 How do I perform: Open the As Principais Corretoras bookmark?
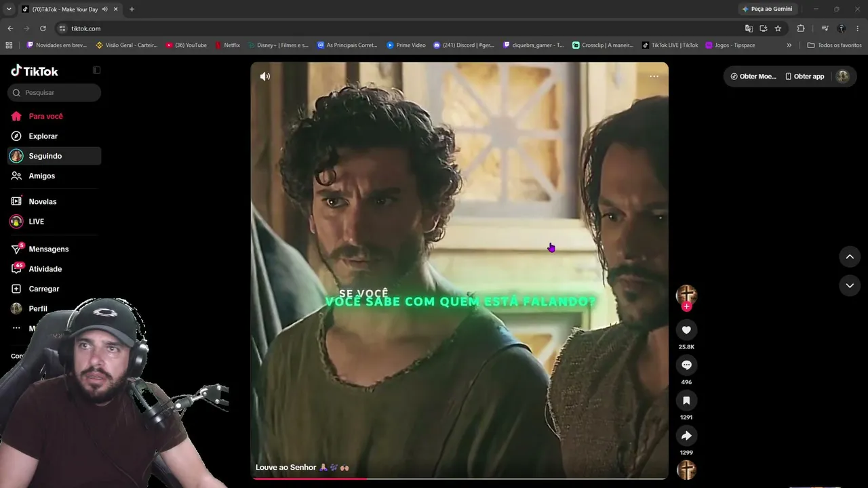coord(347,45)
